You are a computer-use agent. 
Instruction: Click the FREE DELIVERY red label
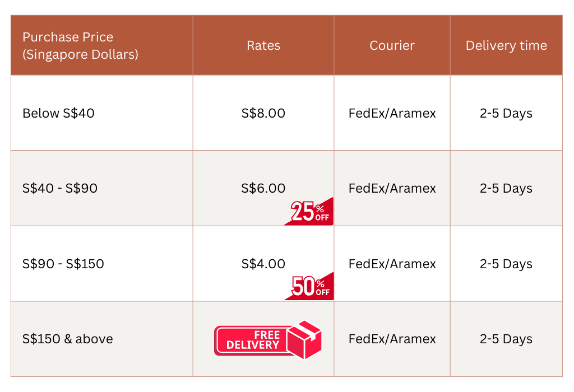252,340
